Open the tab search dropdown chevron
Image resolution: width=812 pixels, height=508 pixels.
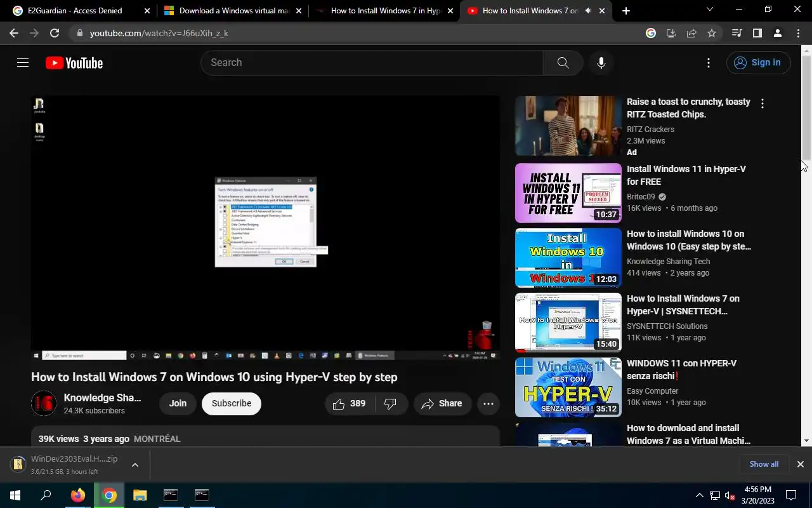click(x=709, y=10)
